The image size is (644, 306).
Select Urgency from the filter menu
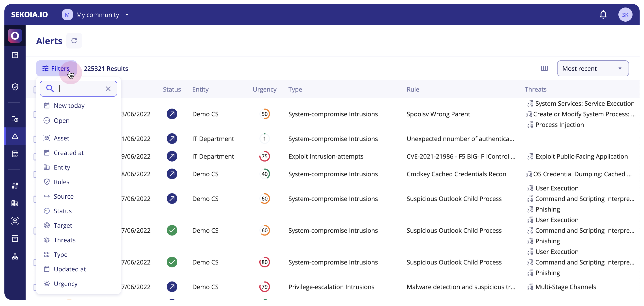click(x=66, y=284)
